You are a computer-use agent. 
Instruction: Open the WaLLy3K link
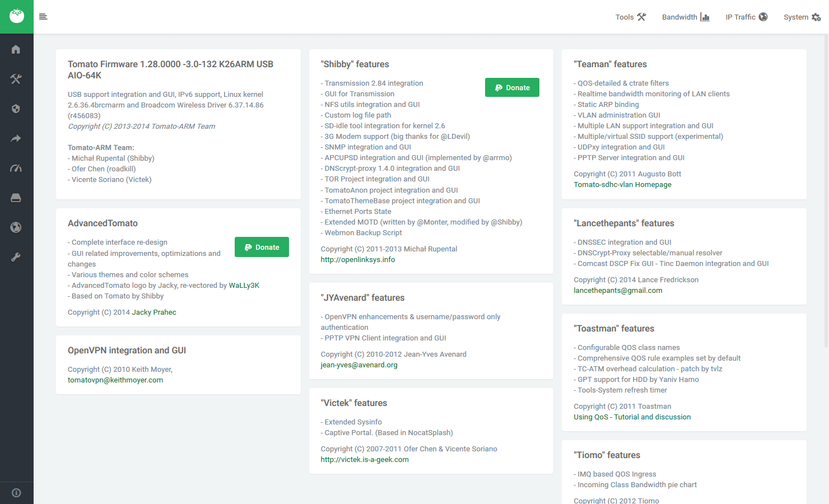[x=244, y=286]
